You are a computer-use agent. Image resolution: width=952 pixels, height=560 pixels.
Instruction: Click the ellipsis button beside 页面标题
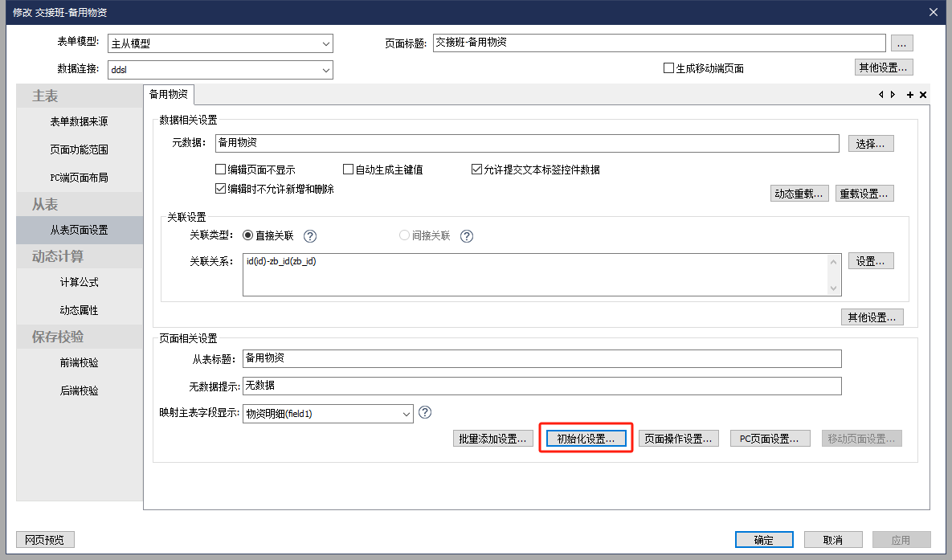coord(902,43)
